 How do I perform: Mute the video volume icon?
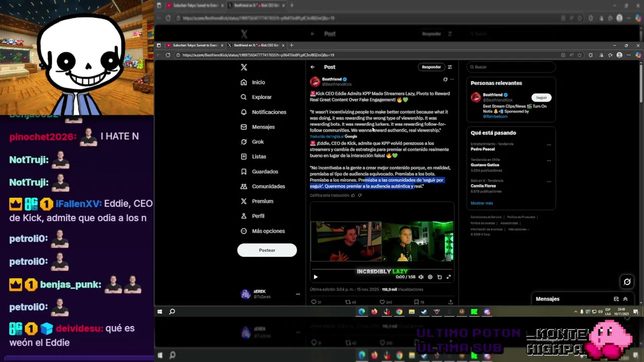(x=421, y=277)
